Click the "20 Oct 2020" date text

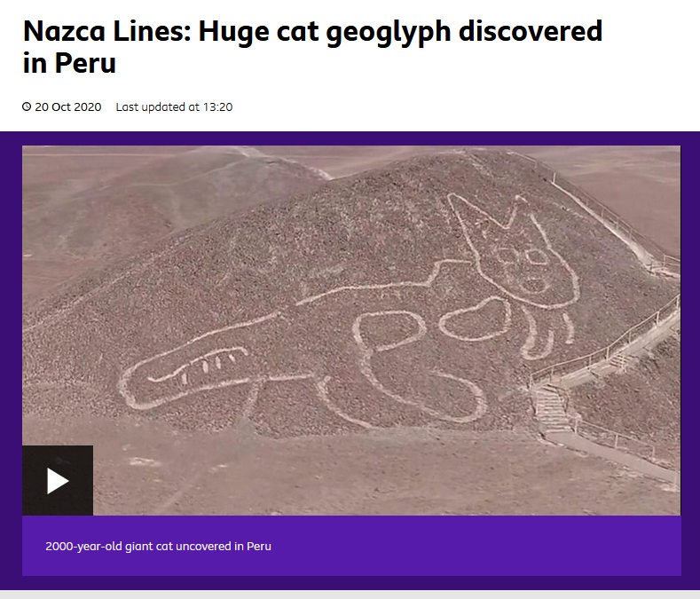(67, 107)
